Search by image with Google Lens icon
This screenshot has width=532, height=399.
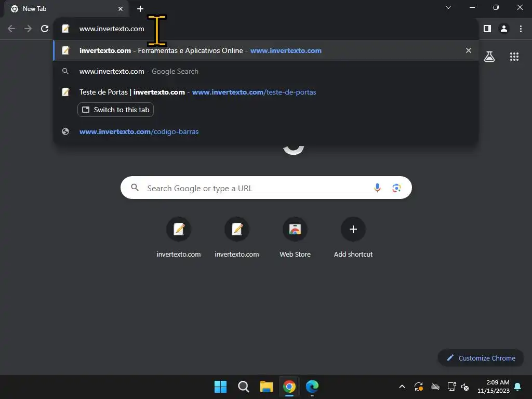coord(396,188)
